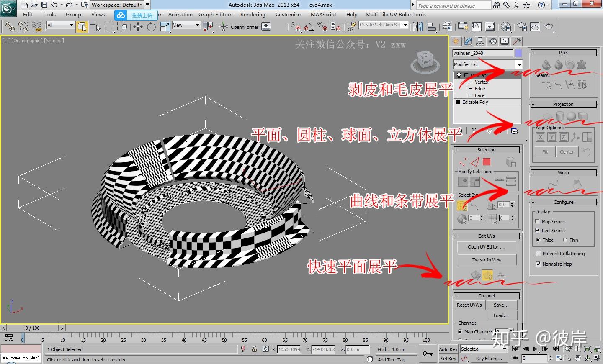
Task: Click the Save... button in Channel rollout
Action: click(x=502, y=305)
